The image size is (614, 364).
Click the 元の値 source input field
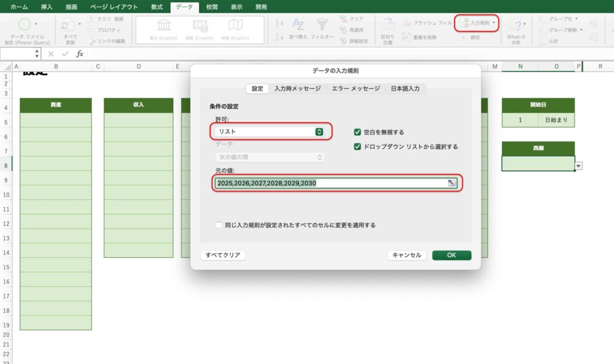click(330, 183)
